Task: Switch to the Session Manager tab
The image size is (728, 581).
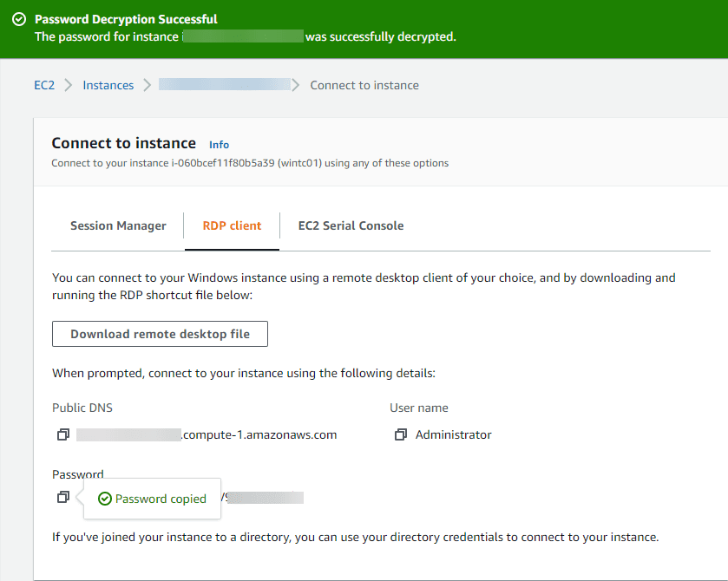Action: coord(118,225)
